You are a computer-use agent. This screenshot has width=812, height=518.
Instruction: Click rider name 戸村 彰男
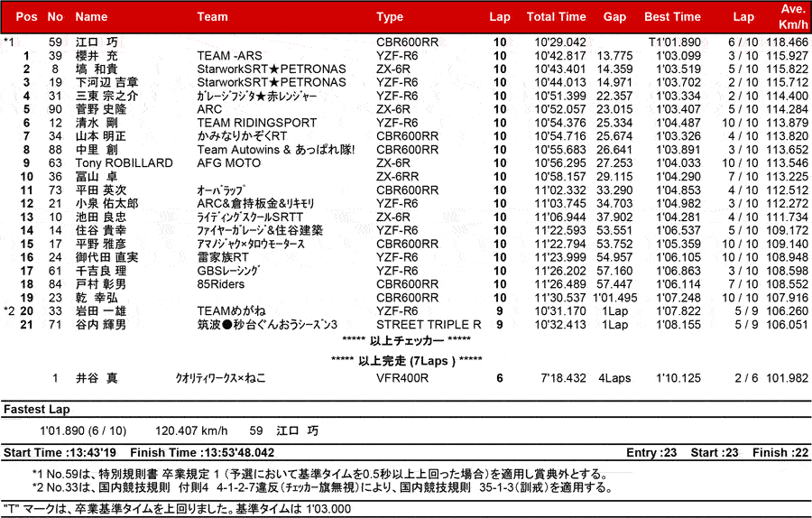click(101, 284)
